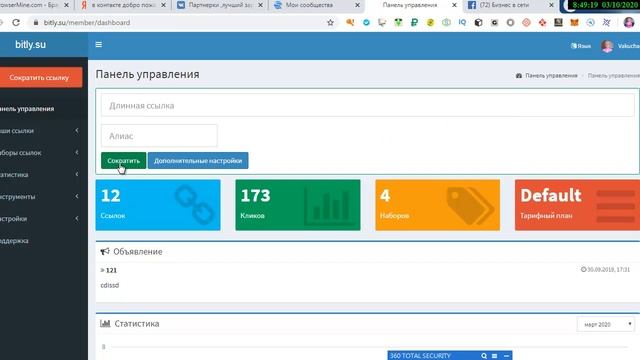Focus the Алиас input field

click(x=159, y=136)
